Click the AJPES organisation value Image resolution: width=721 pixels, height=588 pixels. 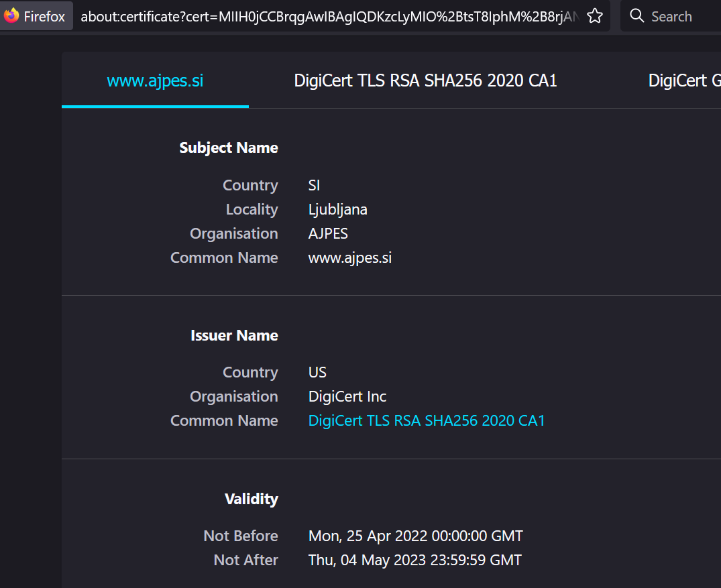328,233
